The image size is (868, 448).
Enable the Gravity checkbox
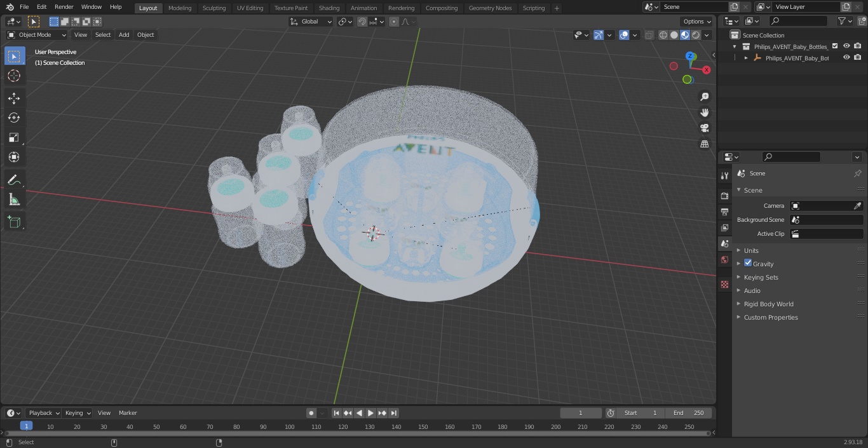[x=748, y=263]
